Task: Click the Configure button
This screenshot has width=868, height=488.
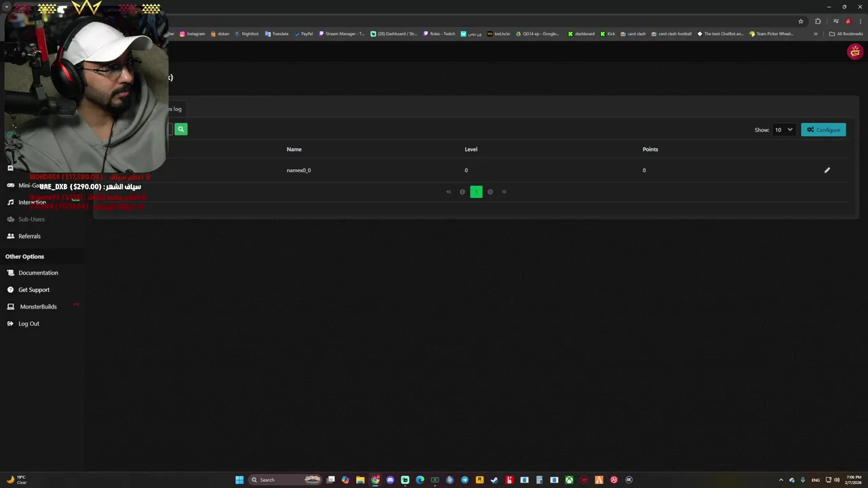Action: point(823,129)
